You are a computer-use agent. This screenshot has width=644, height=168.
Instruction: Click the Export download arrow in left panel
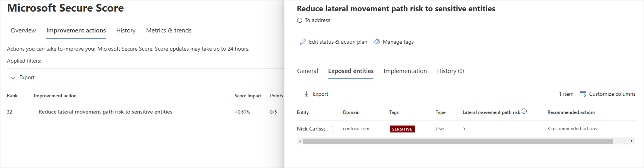click(x=13, y=77)
